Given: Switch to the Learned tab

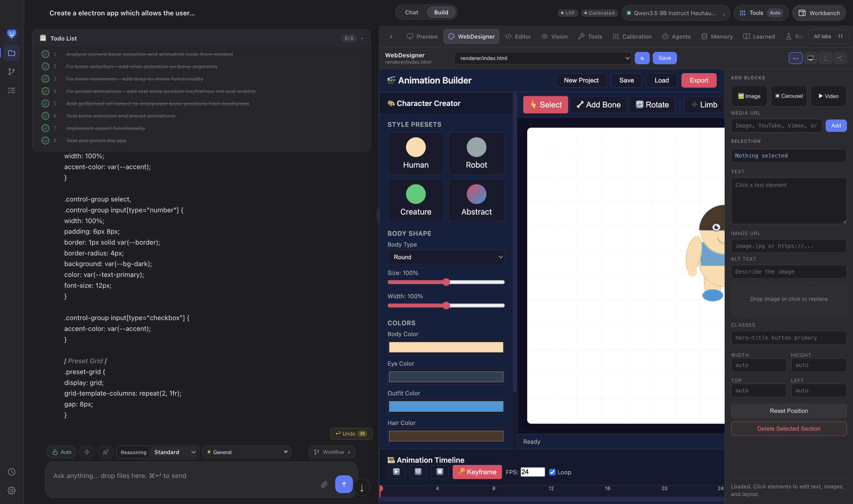Looking at the screenshot, I should (759, 36).
